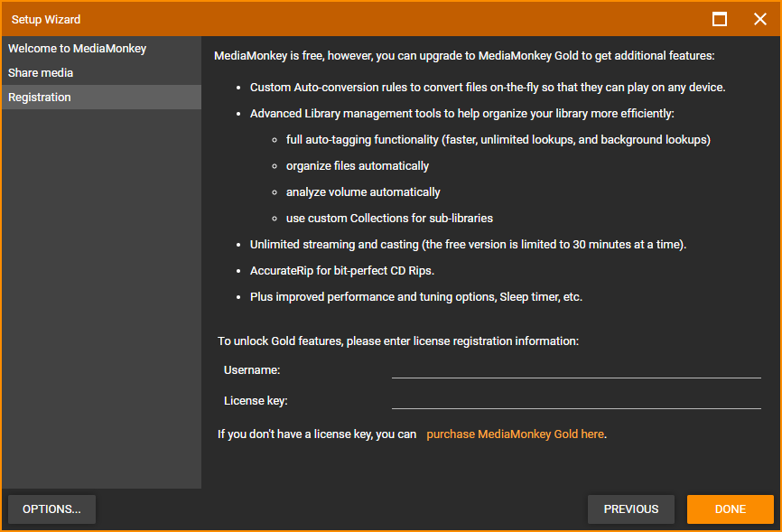782x532 pixels.
Task: Finish setup with the DONE button
Action: (731, 509)
